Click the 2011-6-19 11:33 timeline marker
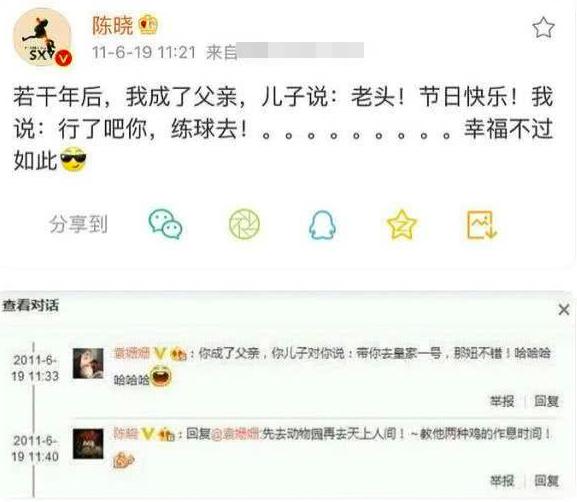 pyautogui.click(x=35, y=368)
